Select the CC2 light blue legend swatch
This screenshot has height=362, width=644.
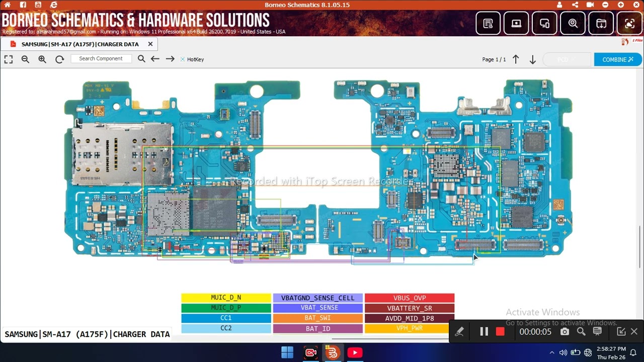click(226, 328)
